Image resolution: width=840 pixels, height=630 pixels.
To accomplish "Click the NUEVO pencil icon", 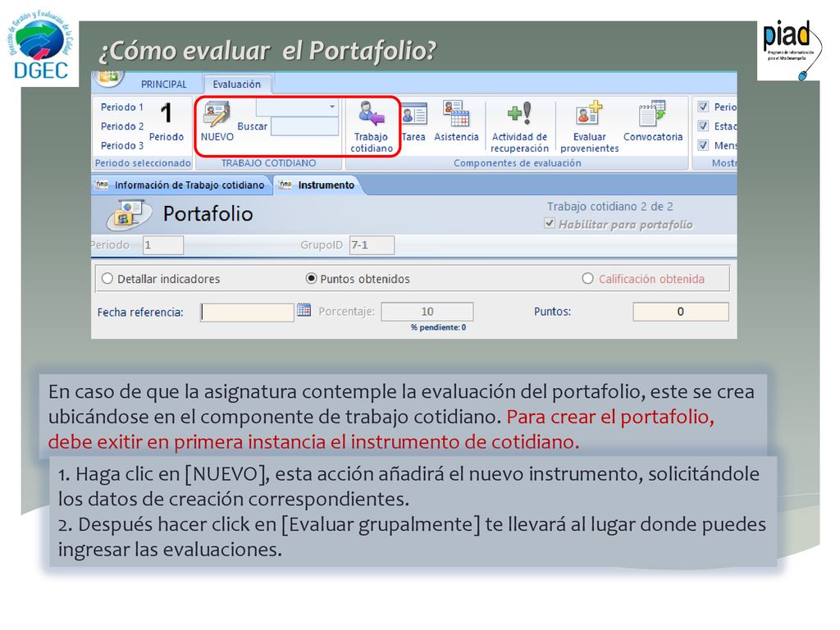I will click(217, 114).
